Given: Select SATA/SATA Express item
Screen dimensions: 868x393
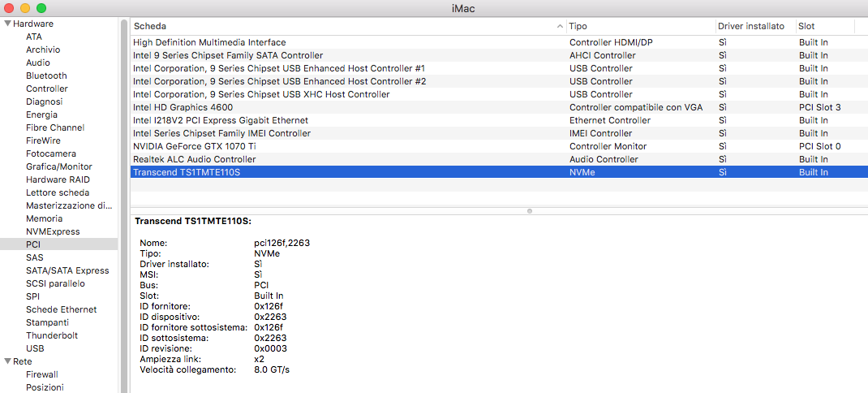Looking at the screenshot, I should click(67, 270).
